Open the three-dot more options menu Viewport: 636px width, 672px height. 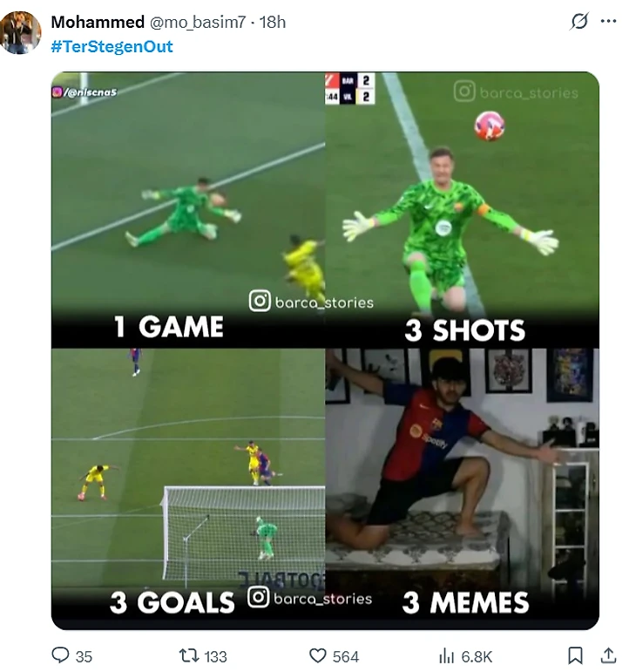click(x=608, y=22)
